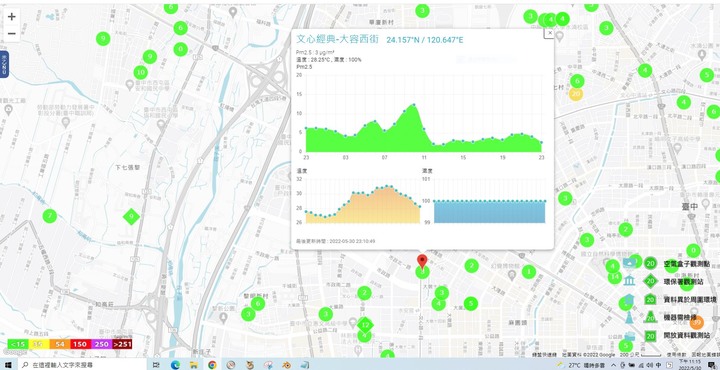Click the orange 54 legend swatch
Viewport: 720px width, 370px height.
pos(60,344)
